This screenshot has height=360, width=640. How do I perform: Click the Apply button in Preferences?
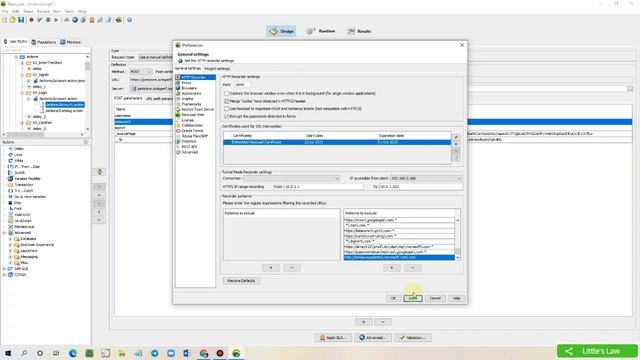[x=413, y=298]
